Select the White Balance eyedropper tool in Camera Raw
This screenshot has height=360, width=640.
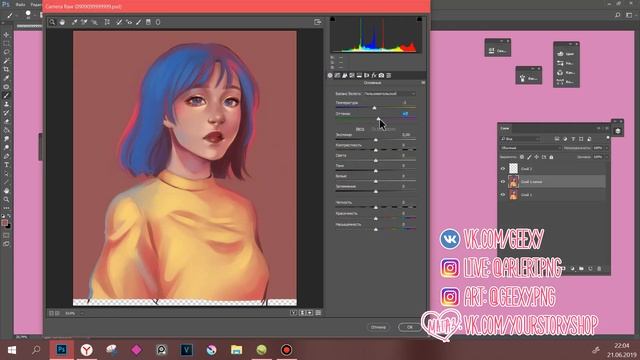coord(75,22)
